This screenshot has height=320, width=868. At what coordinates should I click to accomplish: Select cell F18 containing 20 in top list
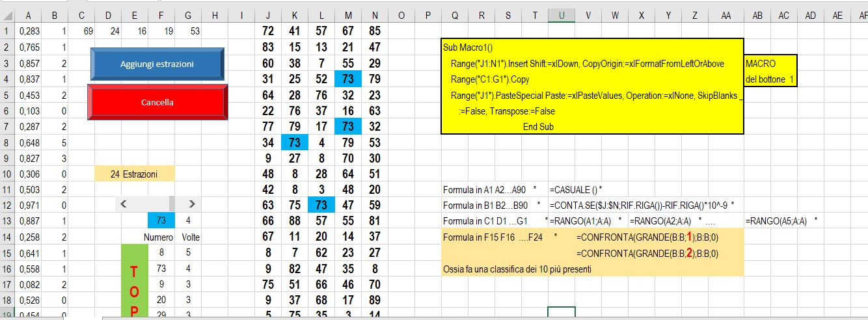click(161, 300)
